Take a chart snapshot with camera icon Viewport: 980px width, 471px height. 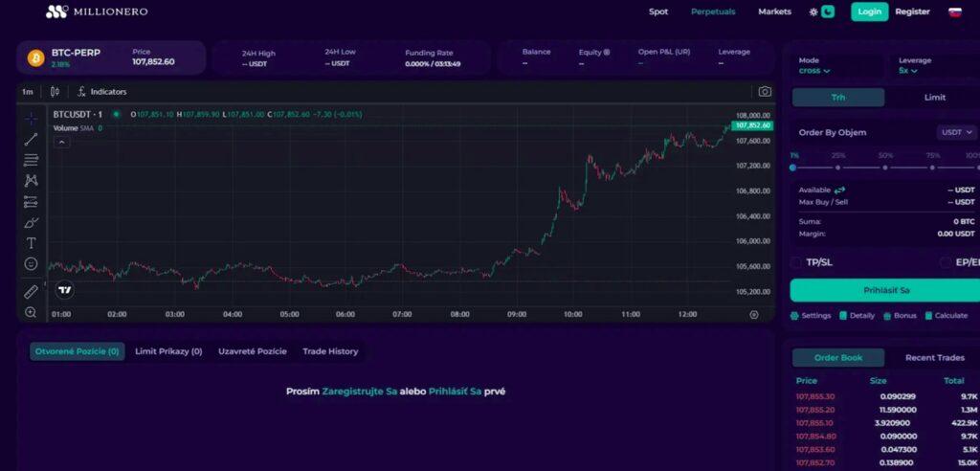pos(765,92)
